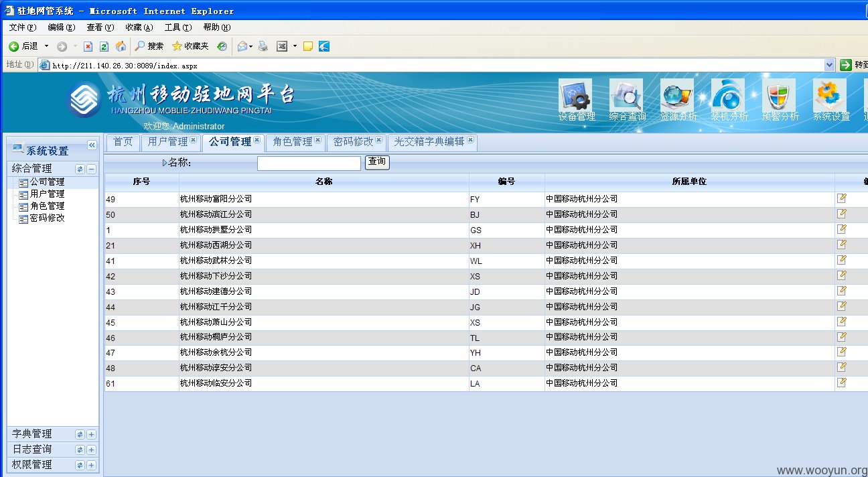Screen dimensions: 868x477
Task: Click the 转到 Go button arrow
Action: (x=845, y=65)
